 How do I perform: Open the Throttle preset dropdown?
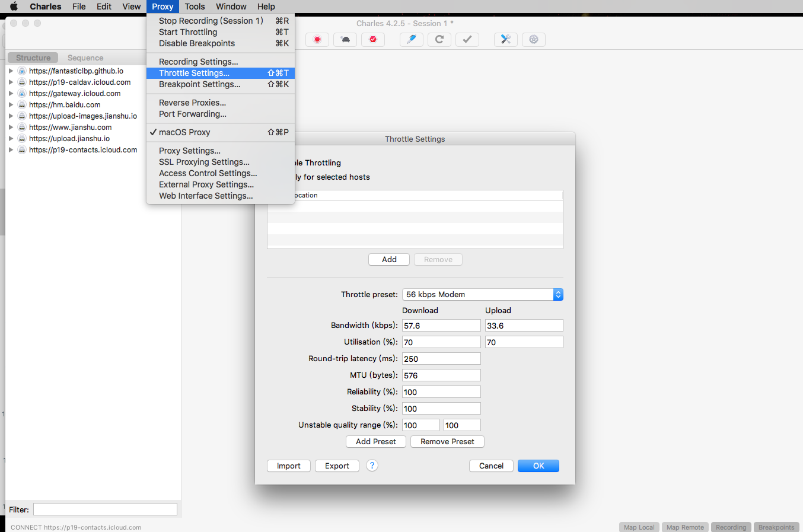point(482,295)
